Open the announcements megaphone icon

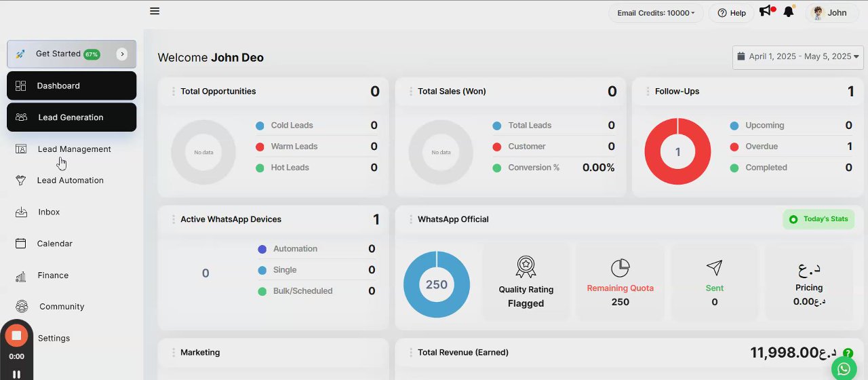[x=766, y=12]
